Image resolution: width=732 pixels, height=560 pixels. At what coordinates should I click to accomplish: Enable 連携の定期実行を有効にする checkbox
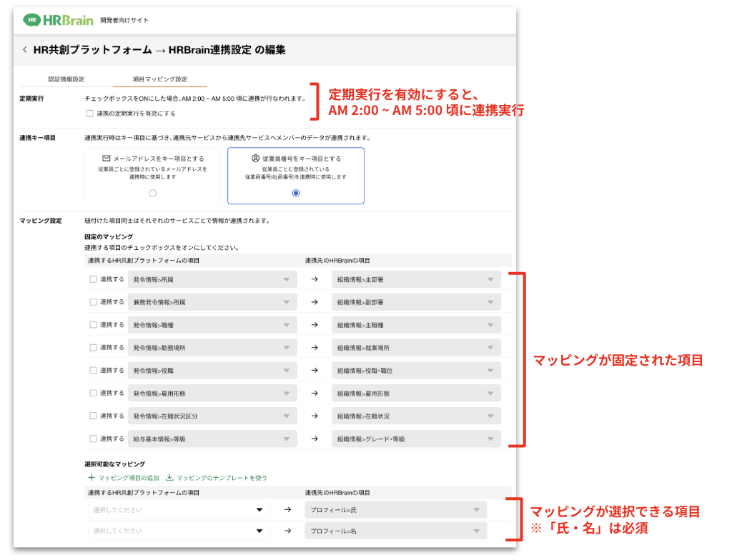click(x=89, y=114)
